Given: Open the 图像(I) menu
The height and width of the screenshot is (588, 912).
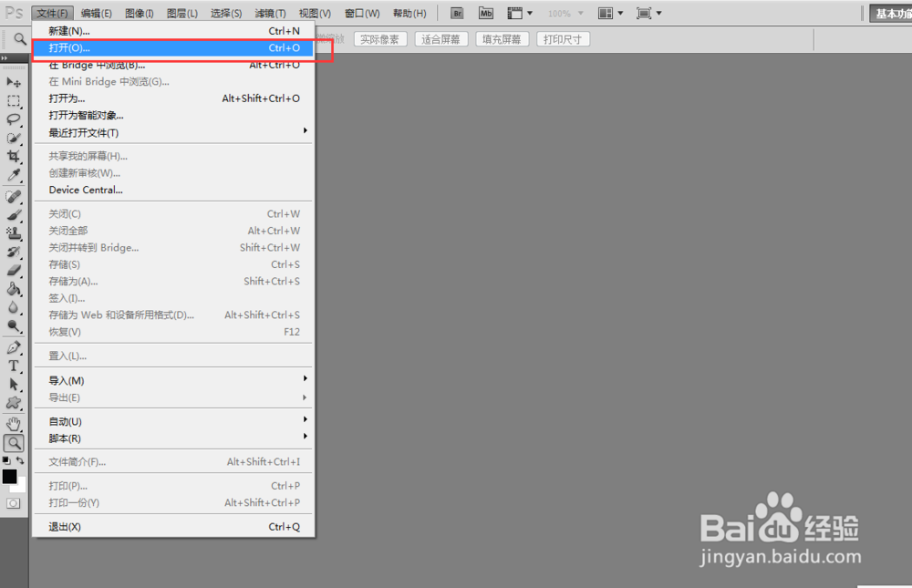Looking at the screenshot, I should tap(140, 14).
